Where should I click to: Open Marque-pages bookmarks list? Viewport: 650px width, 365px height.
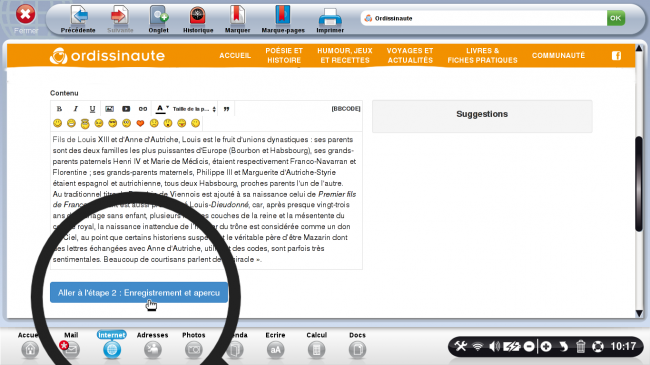coord(283,19)
